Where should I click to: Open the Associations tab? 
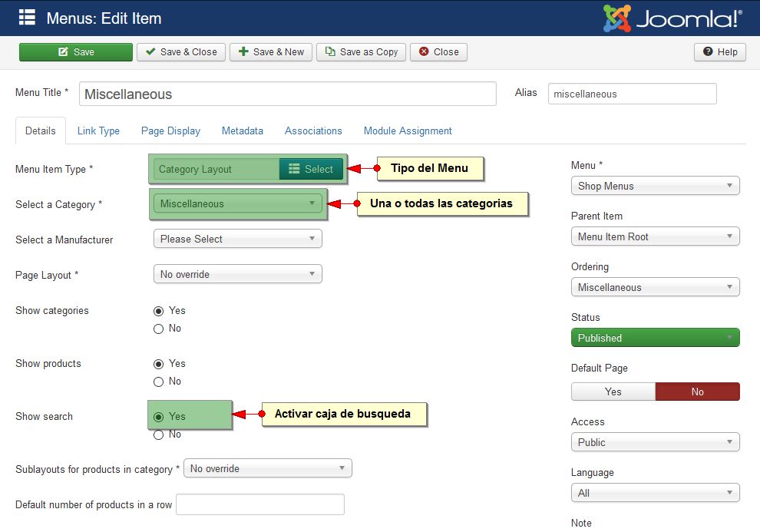coord(313,131)
